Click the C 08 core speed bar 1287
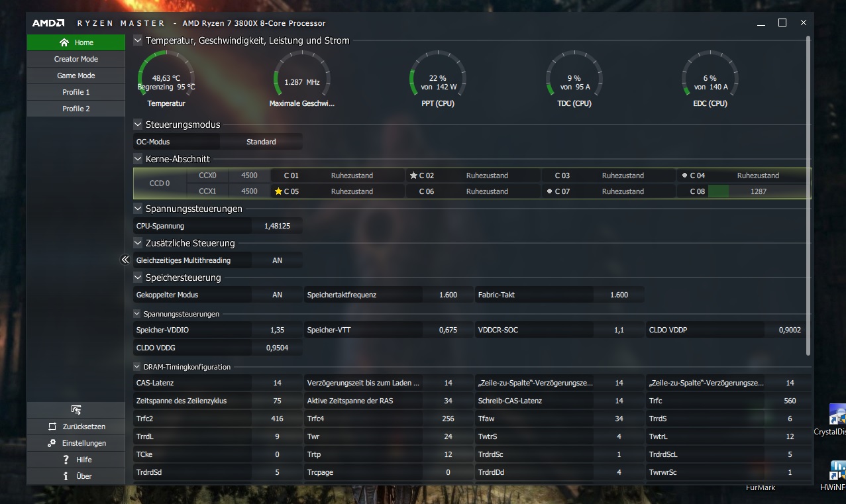846x504 pixels. [x=759, y=191]
